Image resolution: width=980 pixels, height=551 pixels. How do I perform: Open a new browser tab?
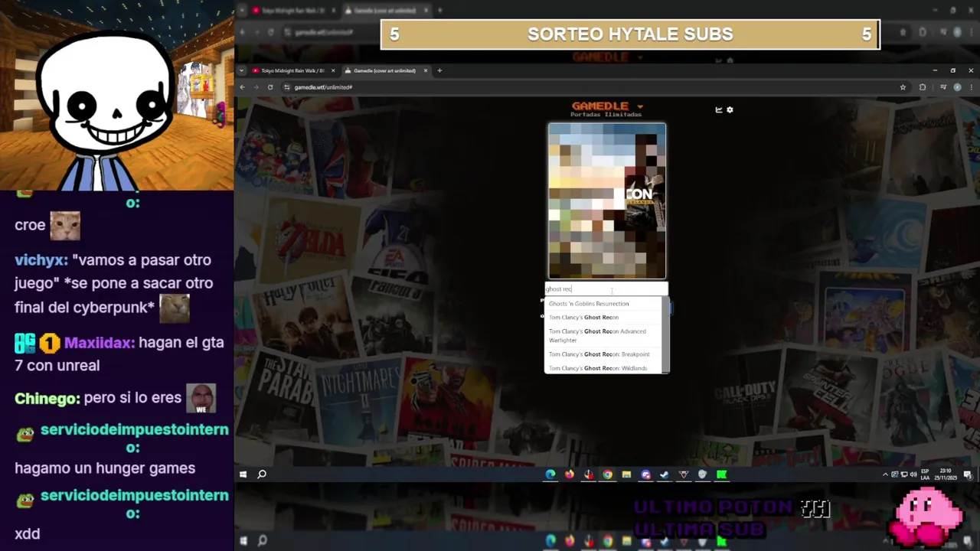[x=439, y=70]
